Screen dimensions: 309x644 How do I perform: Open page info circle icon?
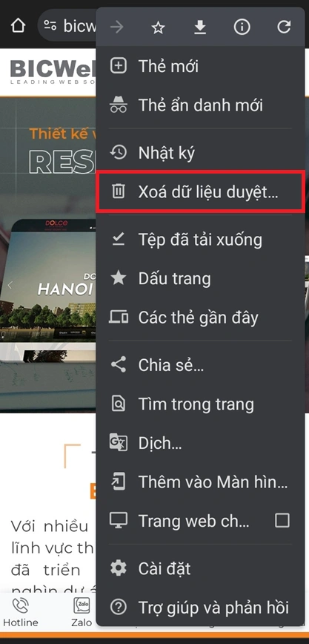point(242,27)
